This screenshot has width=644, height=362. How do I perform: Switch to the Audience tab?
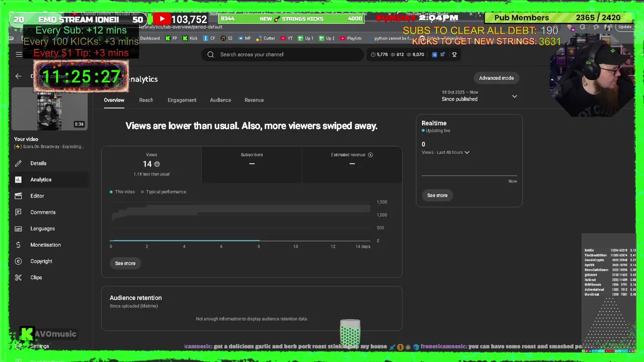click(x=220, y=100)
